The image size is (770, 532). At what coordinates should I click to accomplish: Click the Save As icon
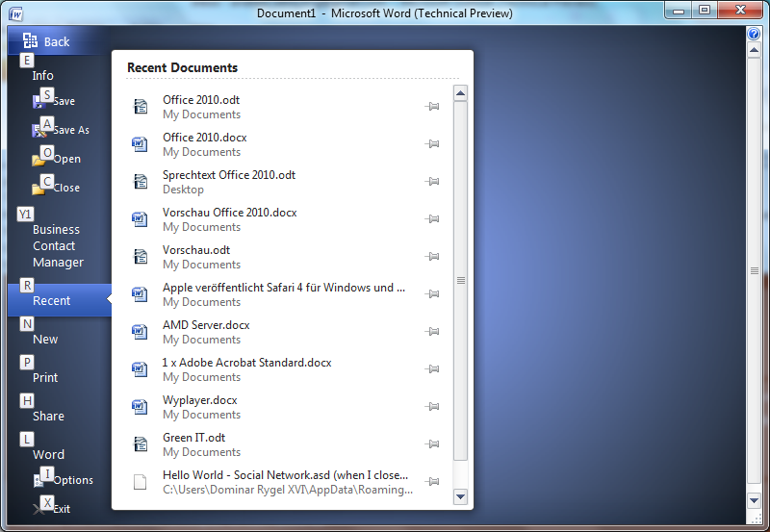pos(38,130)
